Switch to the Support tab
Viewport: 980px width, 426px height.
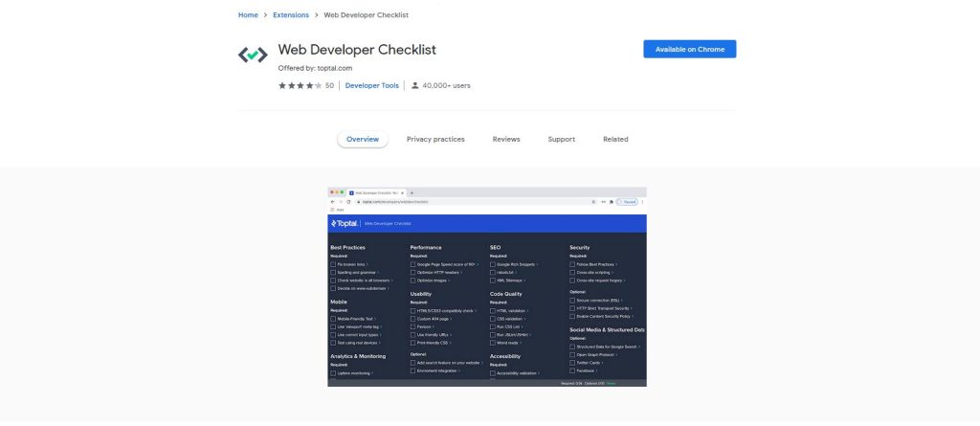(561, 140)
